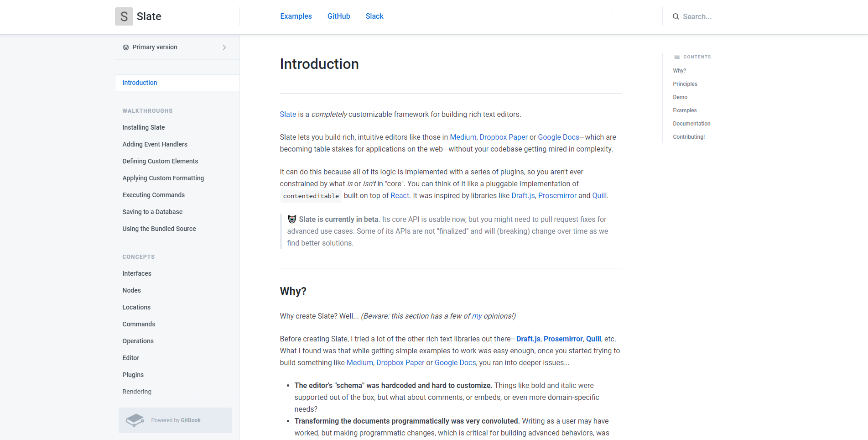The width and height of the screenshot is (868, 440).
Task: Open the Operations concept page
Action: point(138,341)
